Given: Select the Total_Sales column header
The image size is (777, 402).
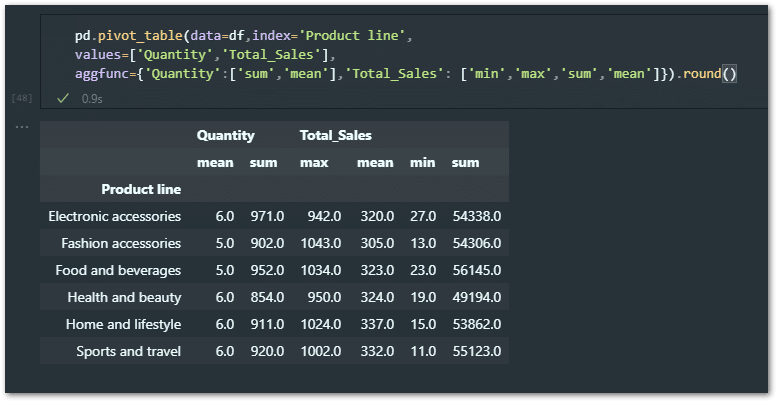Looking at the screenshot, I should [335, 135].
